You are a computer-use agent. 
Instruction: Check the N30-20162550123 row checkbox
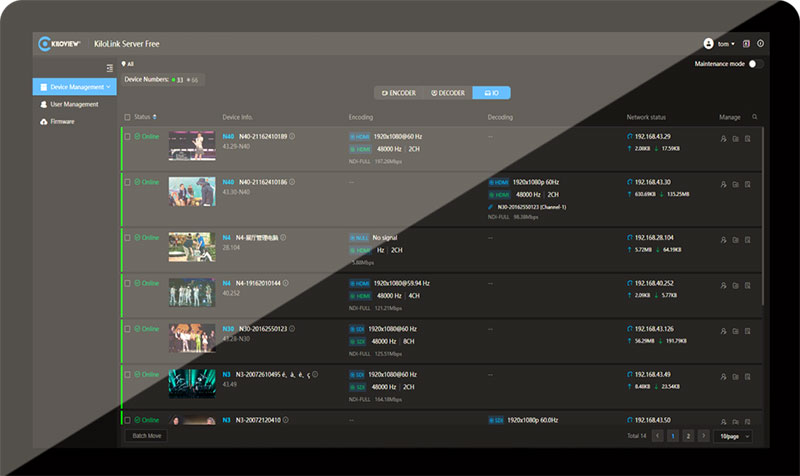coord(128,329)
